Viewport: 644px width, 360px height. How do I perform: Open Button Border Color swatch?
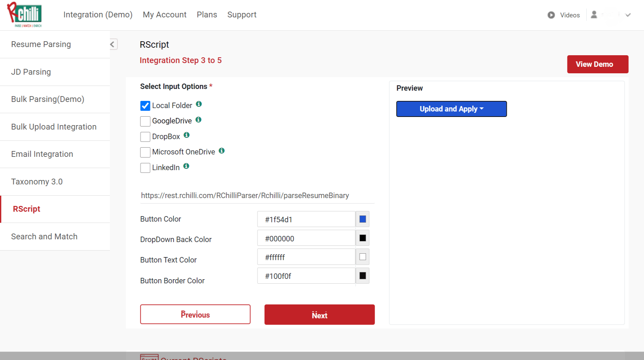pos(363,275)
